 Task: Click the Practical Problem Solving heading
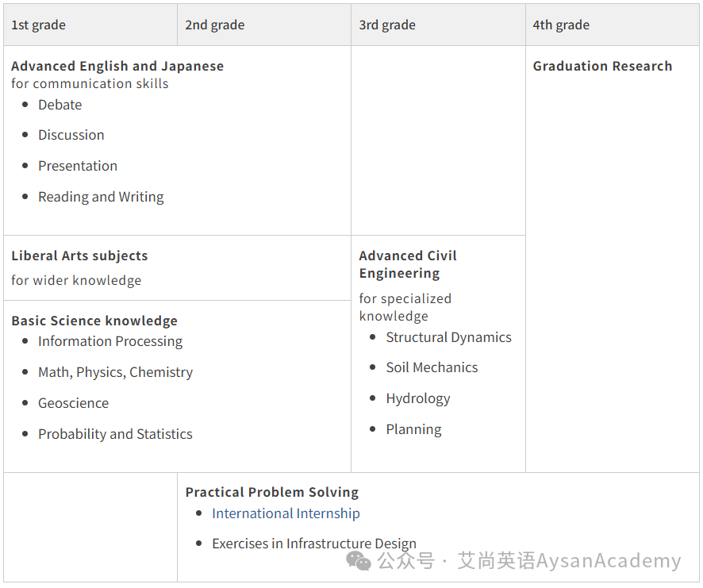(x=271, y=492)
